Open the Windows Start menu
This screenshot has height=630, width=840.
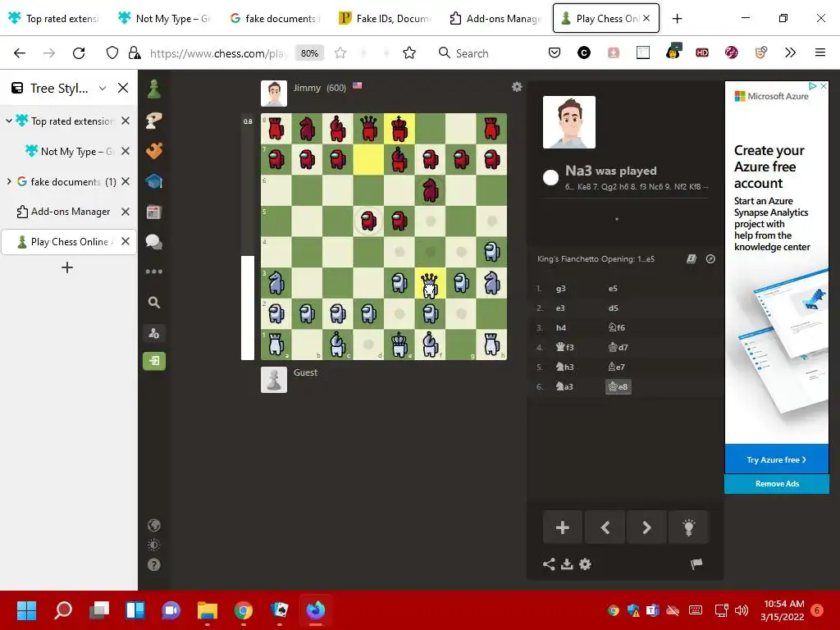pyautogui.click(x=26, y=610)
